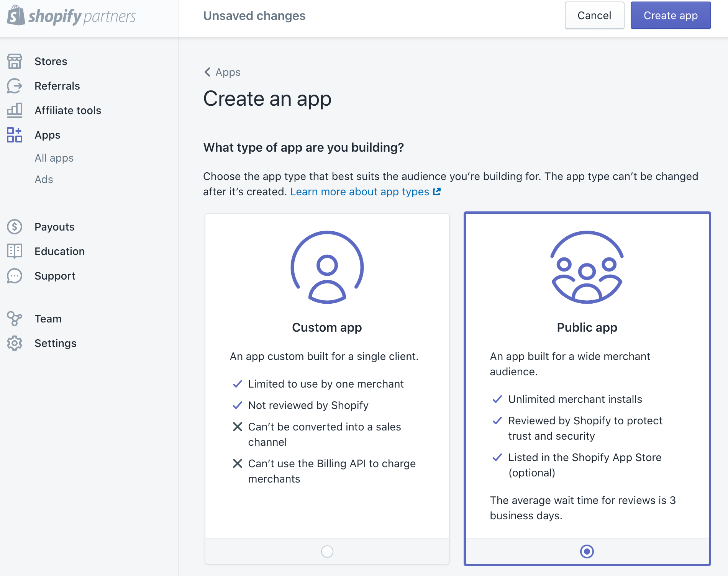Image resolution: width=728 pixels, height=576 pixels.
Task: Click the 'Unsaved changes' header text
Action: pos(254,16)
